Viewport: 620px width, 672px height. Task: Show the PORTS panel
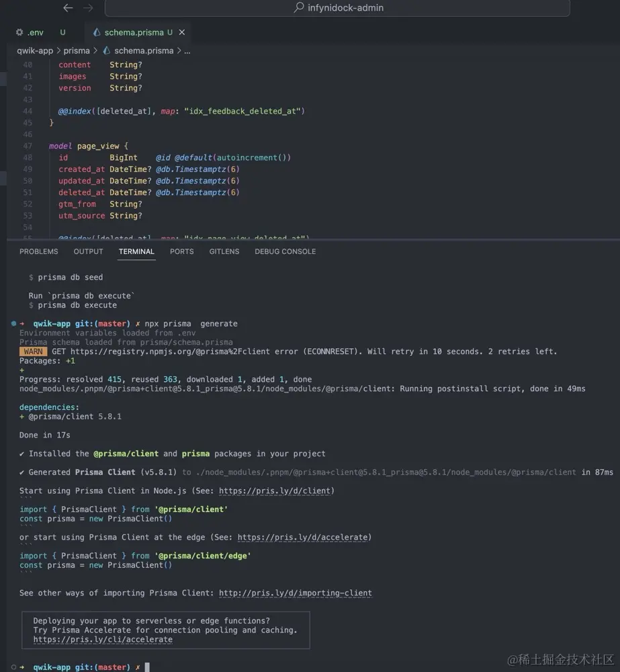click(181, 251)
